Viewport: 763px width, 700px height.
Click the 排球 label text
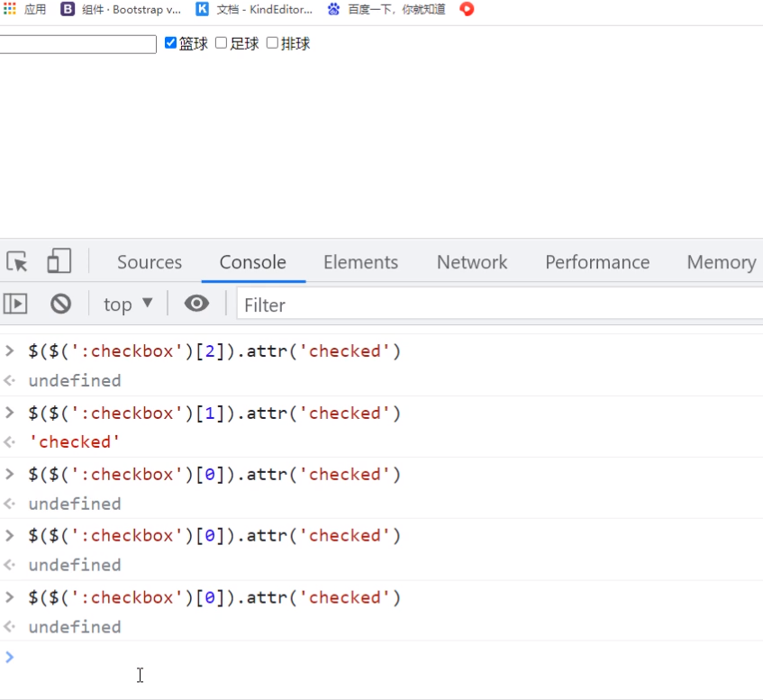click(295, 43)
